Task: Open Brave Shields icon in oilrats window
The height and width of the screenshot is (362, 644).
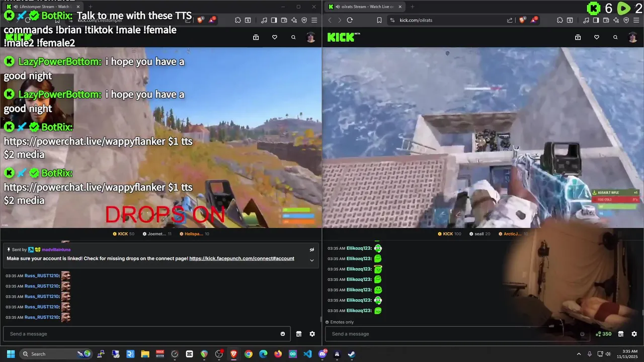Action: pos(522,20)
